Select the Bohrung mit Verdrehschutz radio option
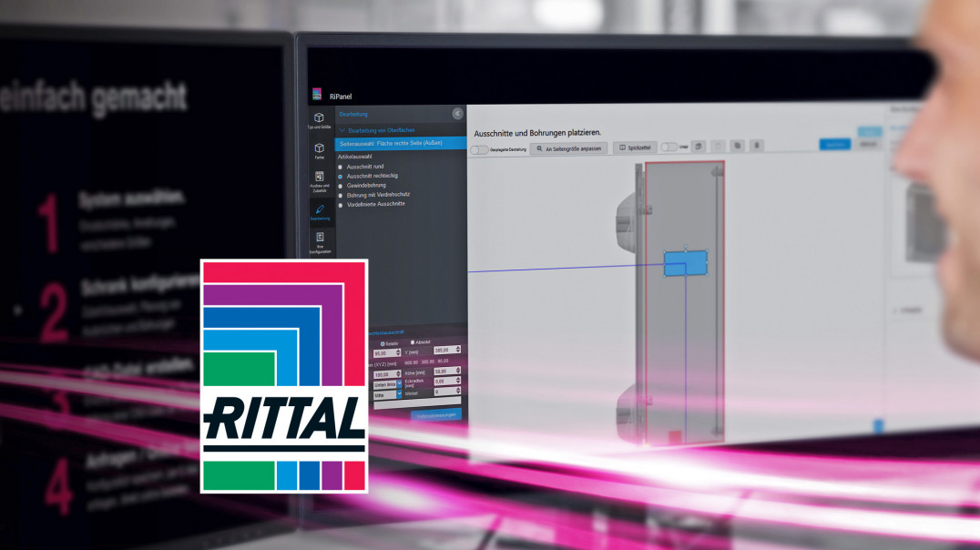 point(341,196)
